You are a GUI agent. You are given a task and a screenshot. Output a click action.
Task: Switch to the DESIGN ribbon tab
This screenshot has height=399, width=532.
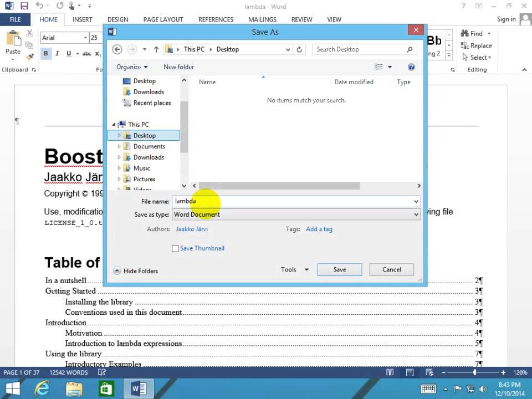coord(117,20)
